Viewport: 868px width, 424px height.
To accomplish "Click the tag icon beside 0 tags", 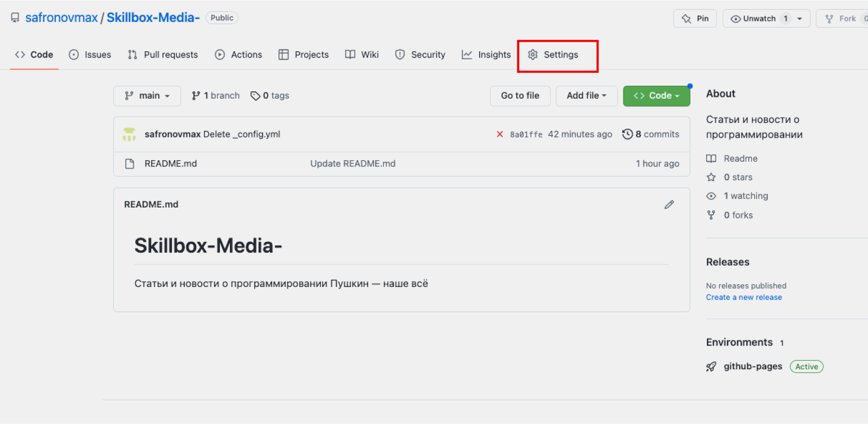I will (x=256, y=96).
